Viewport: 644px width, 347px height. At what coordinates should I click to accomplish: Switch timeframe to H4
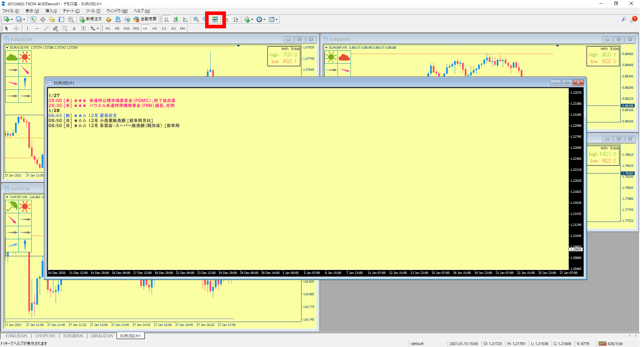[x=155, y=28]
